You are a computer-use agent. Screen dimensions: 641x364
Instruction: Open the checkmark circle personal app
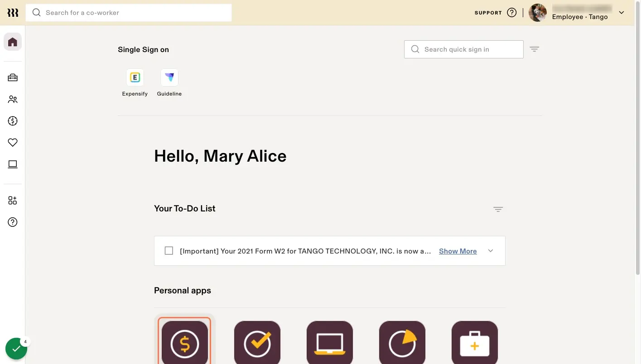[257, 342]
